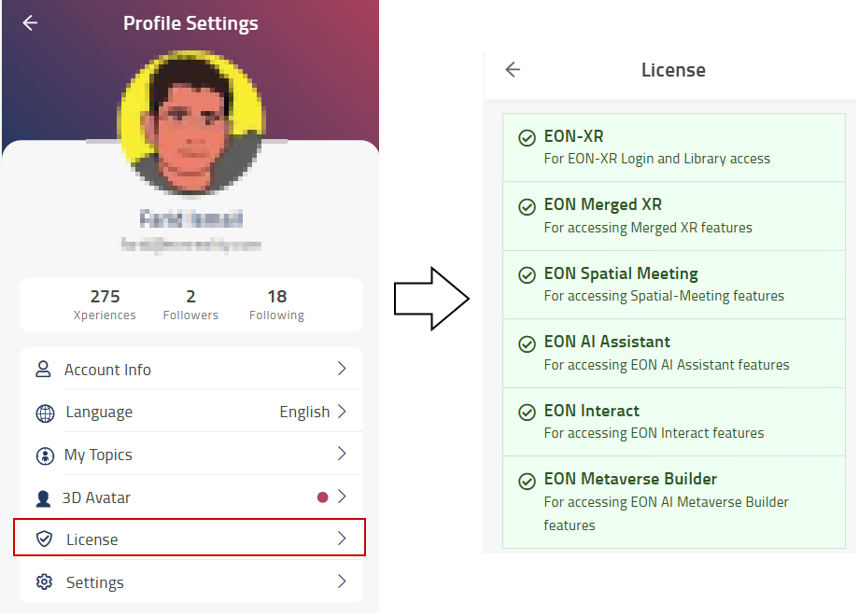Click the License shield icon
Screen dimensions: 859x616
point(44,539)
